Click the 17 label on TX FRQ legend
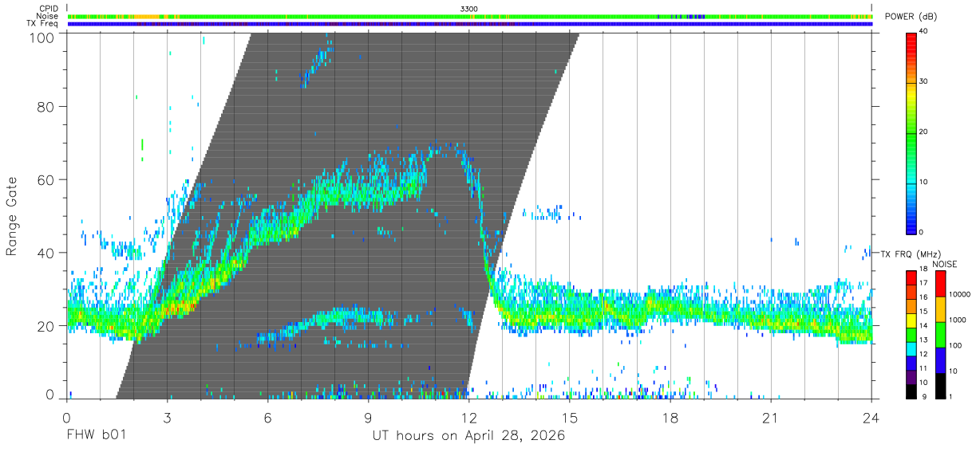Screen dimensions: 980x452 (924, 283)
